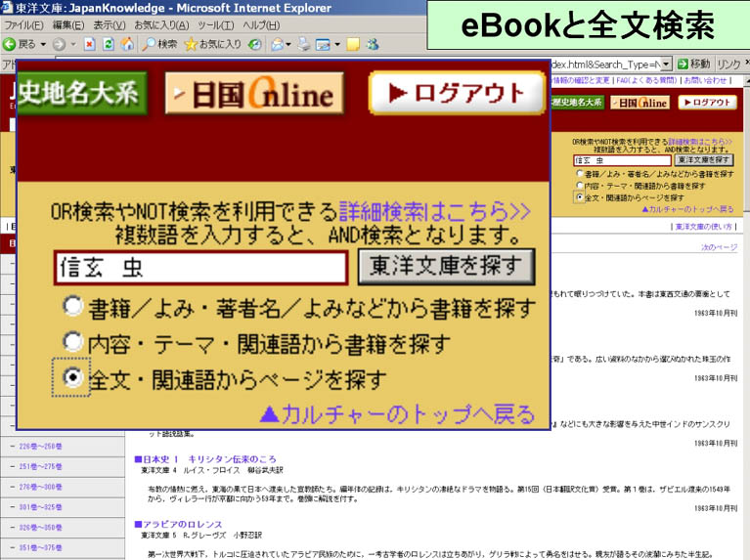Expand sidebar item 301巻~325巻

click(x=40, y=507)
